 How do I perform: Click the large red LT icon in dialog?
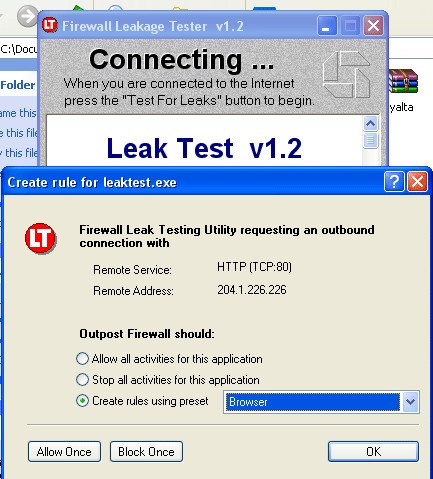coord(41,238)
